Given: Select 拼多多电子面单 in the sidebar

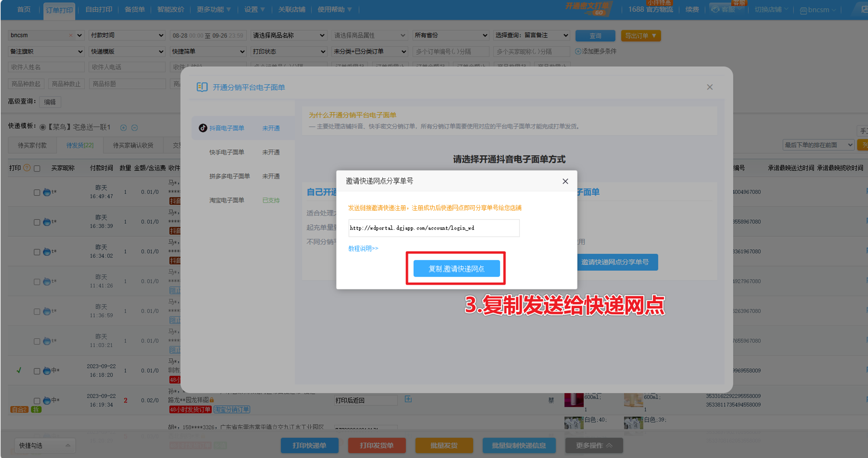Looking at the screenshot, I should pyautogui.click(x=243, y=176).
